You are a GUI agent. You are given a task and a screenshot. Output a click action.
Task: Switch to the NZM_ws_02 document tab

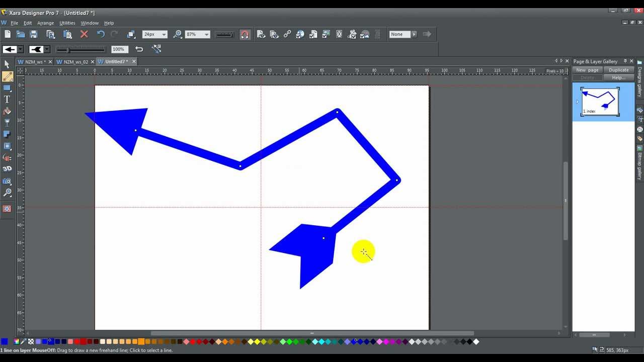pyautogui.click(x=75, y=62)
